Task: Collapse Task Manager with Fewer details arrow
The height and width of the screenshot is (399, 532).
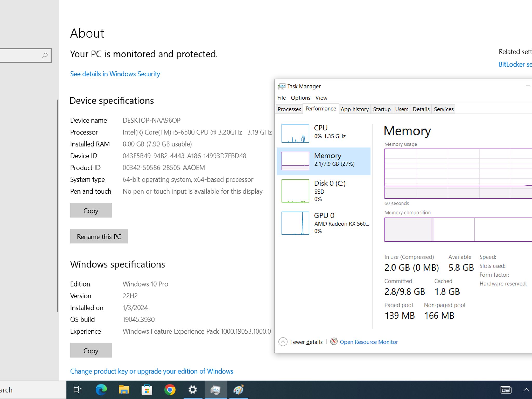Action: (x=283, y=342)
